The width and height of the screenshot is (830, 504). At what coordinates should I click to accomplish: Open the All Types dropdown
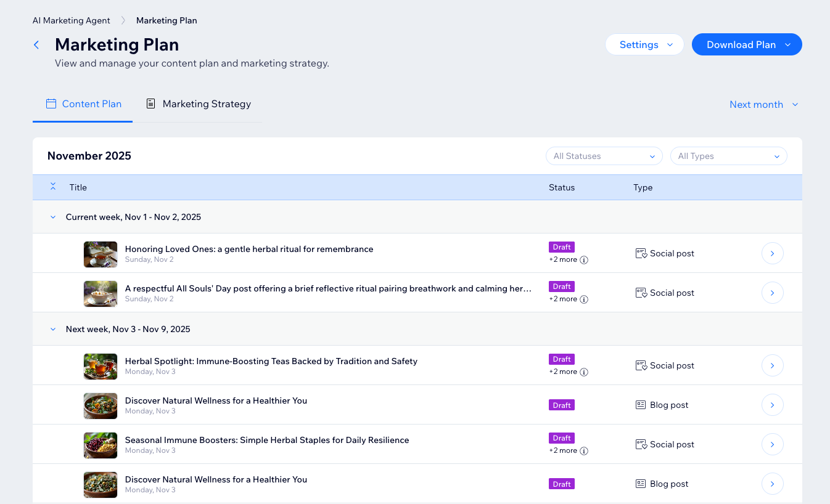click(x=728, y=156)
